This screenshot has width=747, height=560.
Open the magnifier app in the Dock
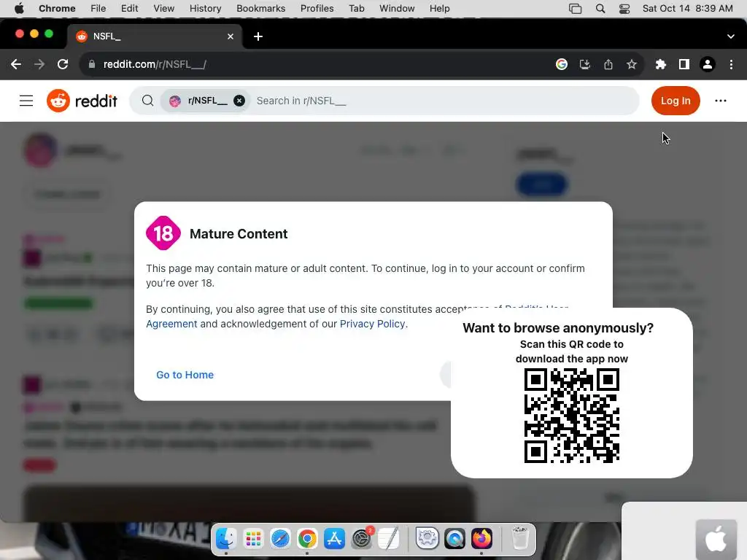point(454,539)
